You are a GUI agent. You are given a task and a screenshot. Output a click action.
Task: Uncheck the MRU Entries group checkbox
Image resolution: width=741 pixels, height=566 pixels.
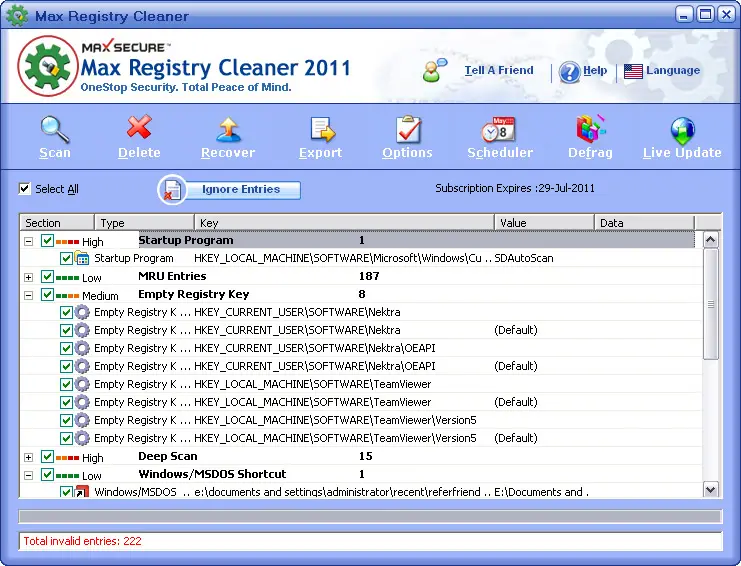tap(47, 276)
